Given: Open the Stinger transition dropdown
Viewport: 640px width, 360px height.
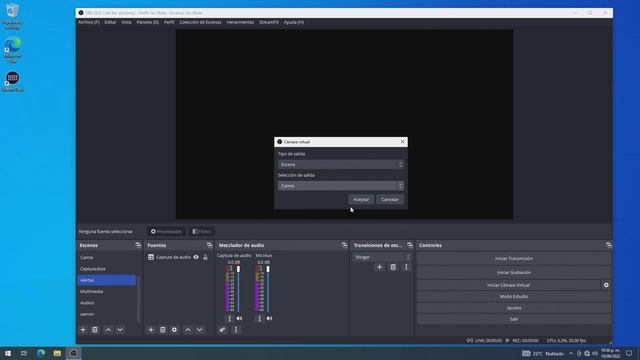Looking at the screenshot, I should click(382, 257).
